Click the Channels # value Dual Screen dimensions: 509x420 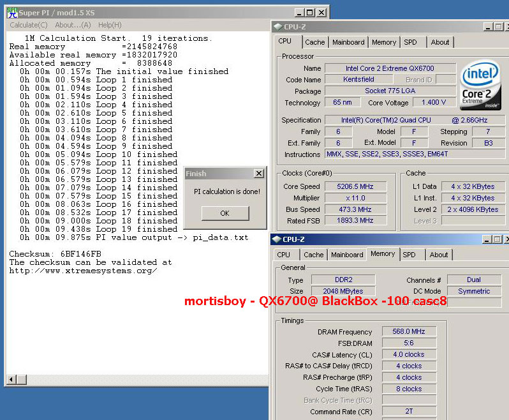tap(474, 280)
